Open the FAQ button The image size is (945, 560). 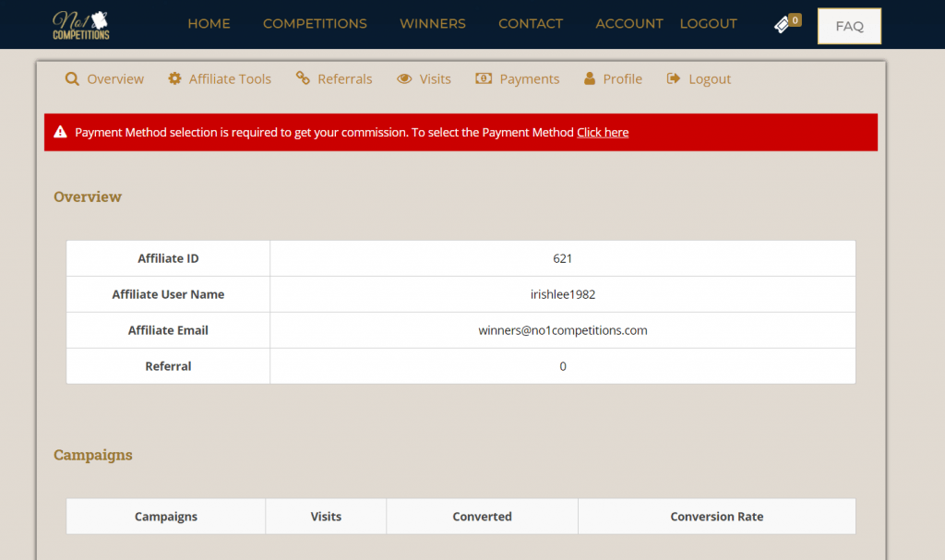pyautogui.click(x=849, y=26)
